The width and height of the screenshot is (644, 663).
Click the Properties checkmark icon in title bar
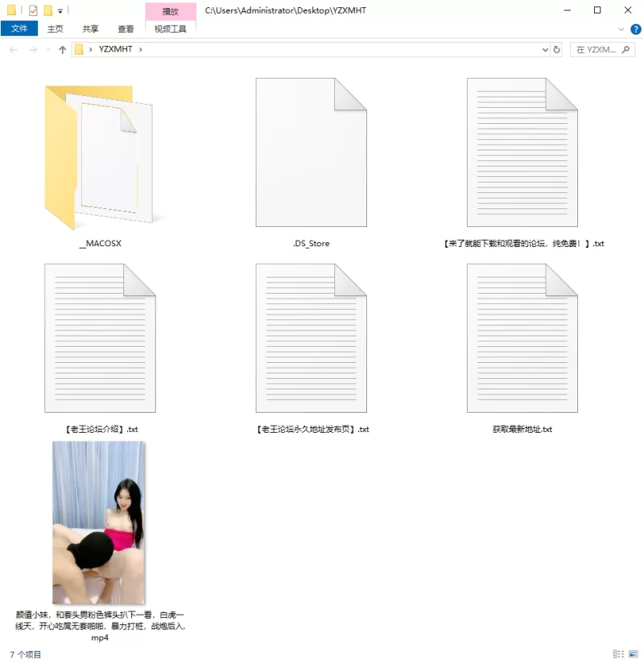pos(33,10)
